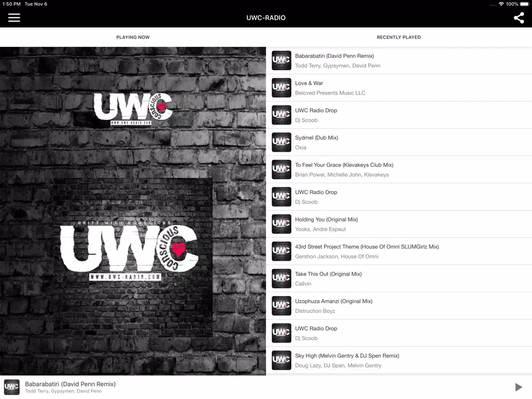Tap the share icon

(518, 18)
